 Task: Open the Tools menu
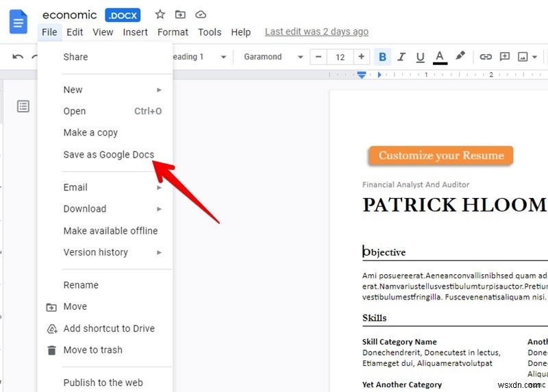(x=210, y=32)
